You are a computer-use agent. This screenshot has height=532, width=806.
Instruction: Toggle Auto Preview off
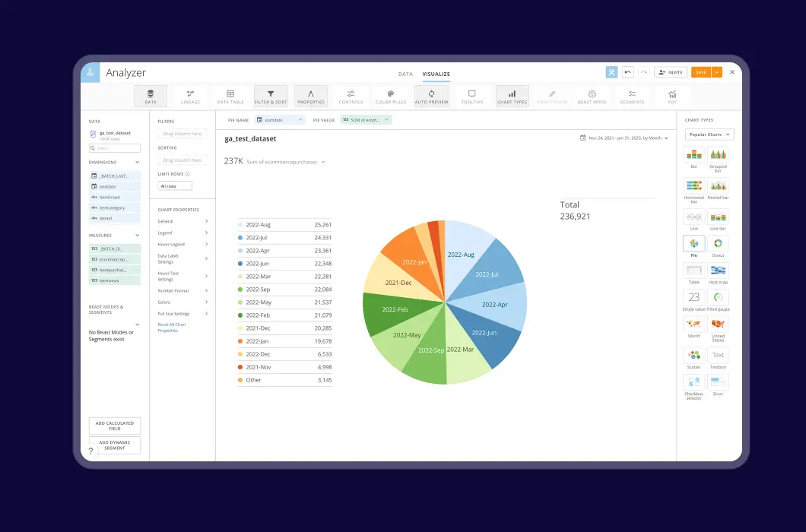pyautogui.click(x=431, y=95)
